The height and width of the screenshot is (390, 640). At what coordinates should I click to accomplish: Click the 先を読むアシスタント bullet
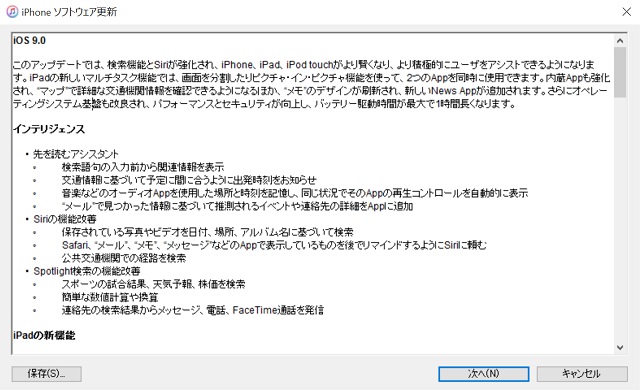[76, 154]
